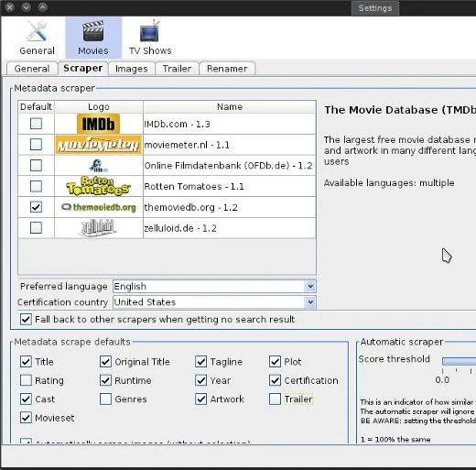Viewport: 476px width, 470px height.
Task: Open the TV Shows television icon
Action: pyautogui.click(x=150, y=38)
